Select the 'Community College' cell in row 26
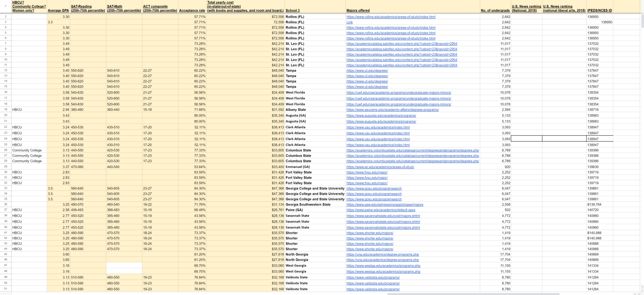Viewport: 644px width, 295px height. (x=29, y=150)
